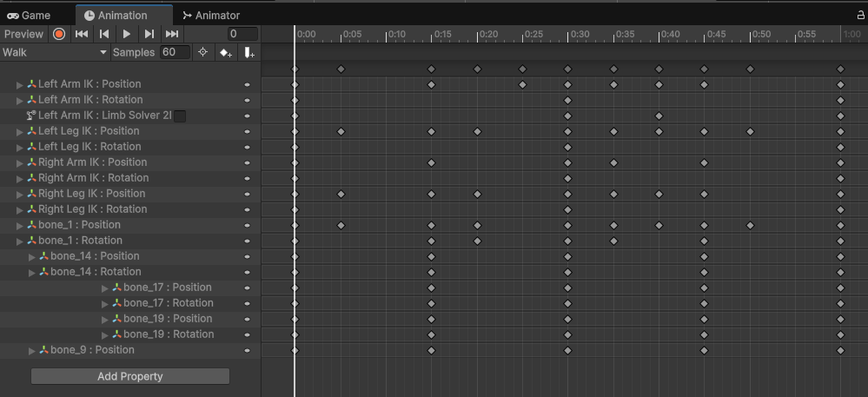Select Left Arm IK : Limb Solver 2D row

pyautogui.click(x=130, y=116)
